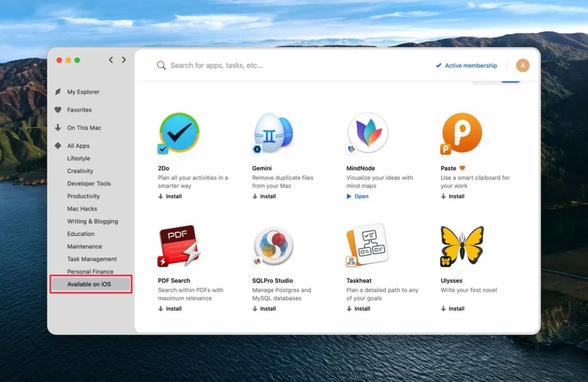Image resolution: width=588 pixels, height=382 pixels.
Task: Click the PDF Search title text
Action: tap(174, 280)
